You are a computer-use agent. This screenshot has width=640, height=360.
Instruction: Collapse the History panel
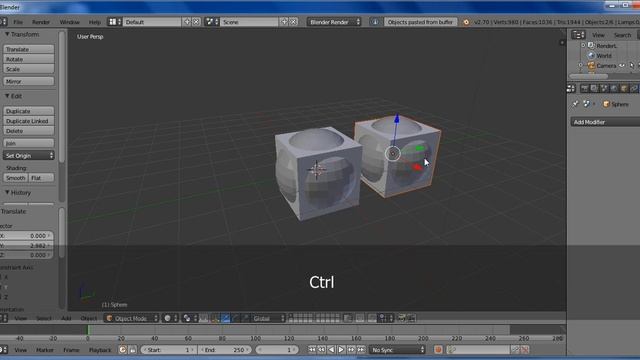click(x=7, y=192)
